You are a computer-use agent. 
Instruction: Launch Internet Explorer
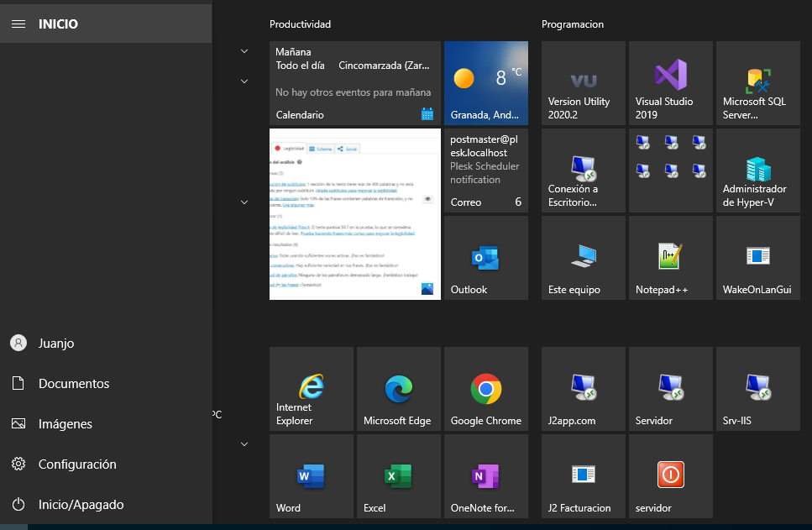(x=312, y=389)
